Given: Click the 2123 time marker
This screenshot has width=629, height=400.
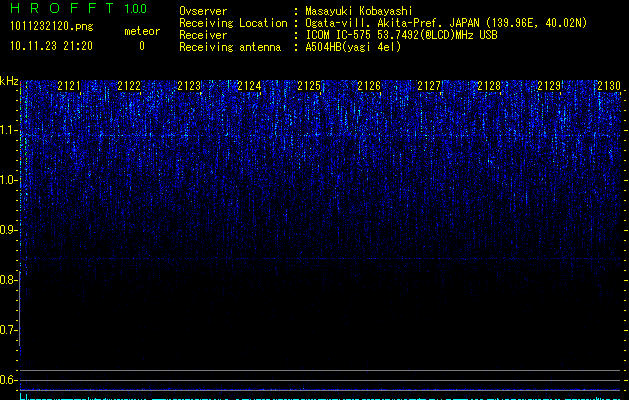Looking at the screenshot, I should [x=189, y=86].
